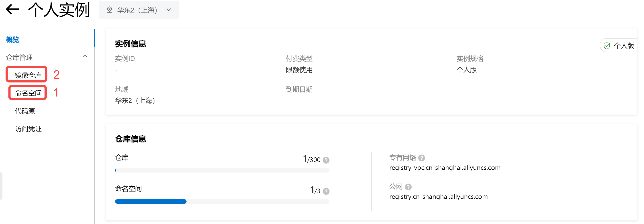Click the help icon beside 公网
Viewport: 644px width, 224px height.
(x=408, y=187)
